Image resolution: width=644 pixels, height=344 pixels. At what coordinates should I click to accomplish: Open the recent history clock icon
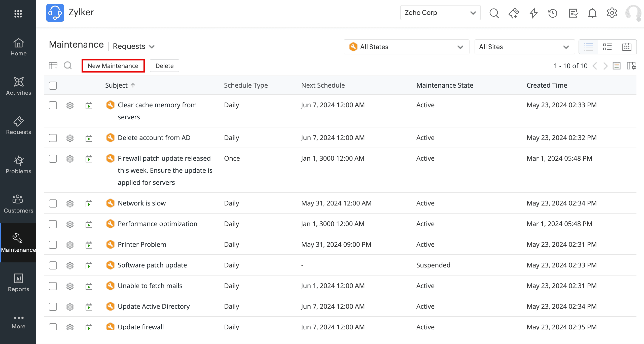coord(553,13)
